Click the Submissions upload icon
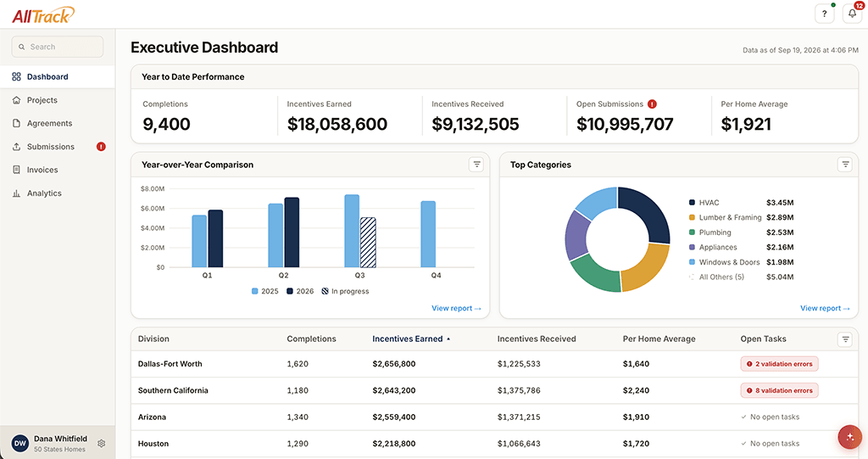868x459 pixels. click(x=17, y=146)
